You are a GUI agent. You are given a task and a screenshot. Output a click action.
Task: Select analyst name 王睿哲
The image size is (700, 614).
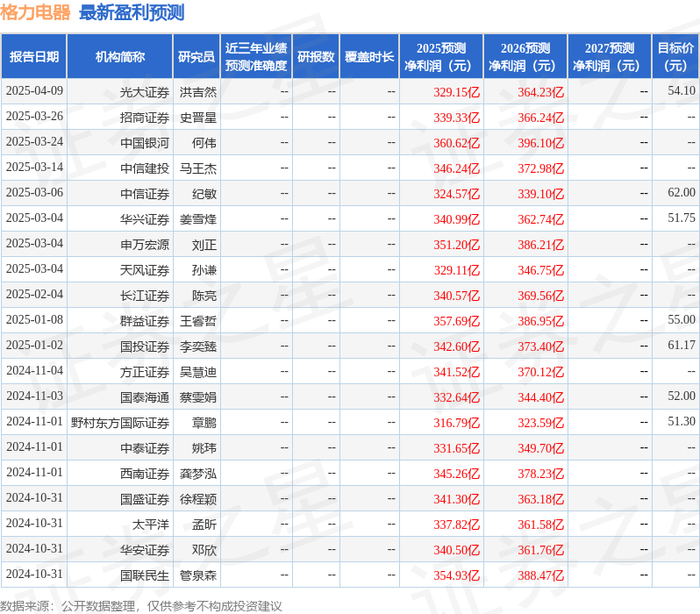pyautogui.click(x=198, y=322)
